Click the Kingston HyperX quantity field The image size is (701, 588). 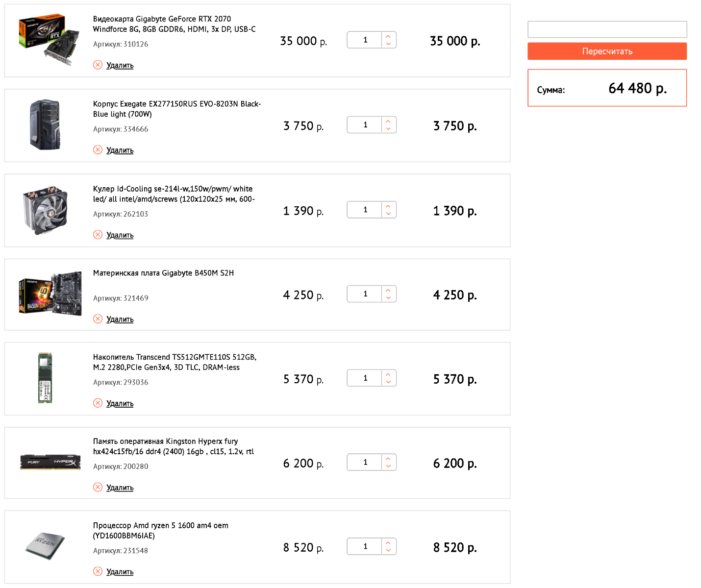point(365,462)
